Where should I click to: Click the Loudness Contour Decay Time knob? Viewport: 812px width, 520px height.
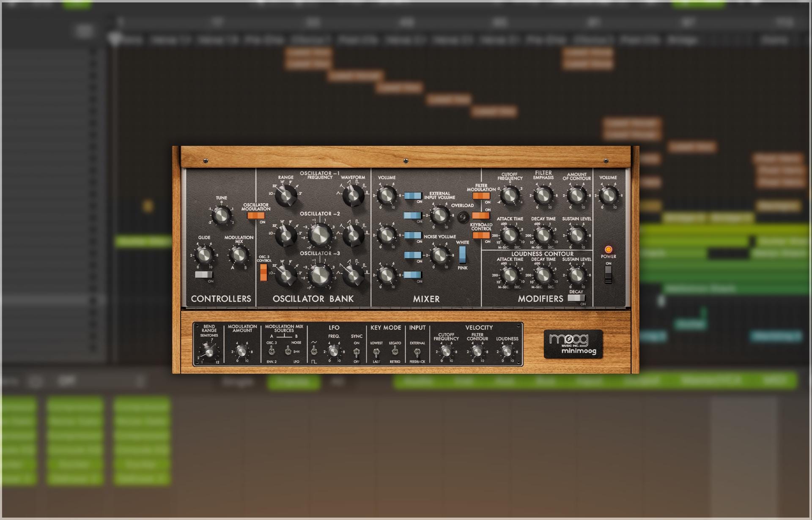click(543, 275)
